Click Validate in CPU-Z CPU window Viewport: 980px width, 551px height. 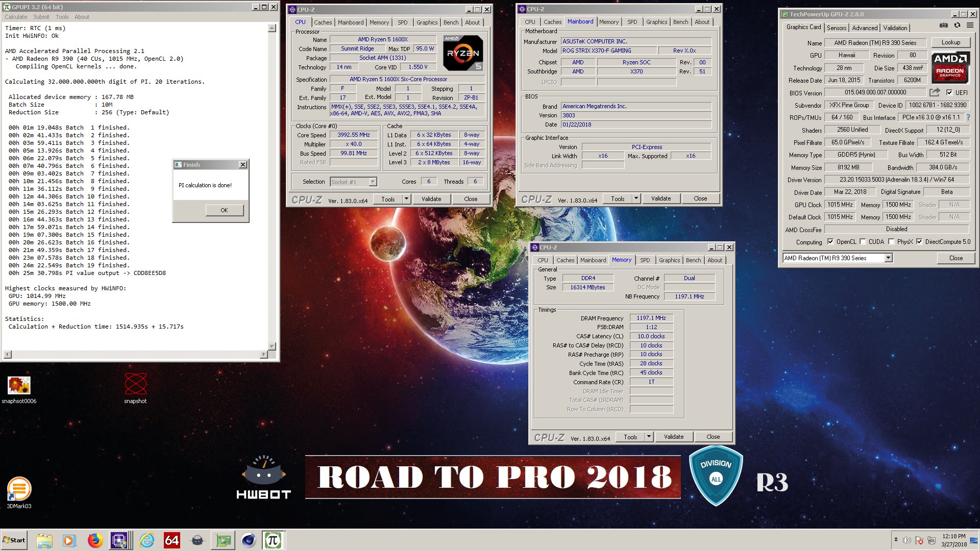click(x=431, y=199)
